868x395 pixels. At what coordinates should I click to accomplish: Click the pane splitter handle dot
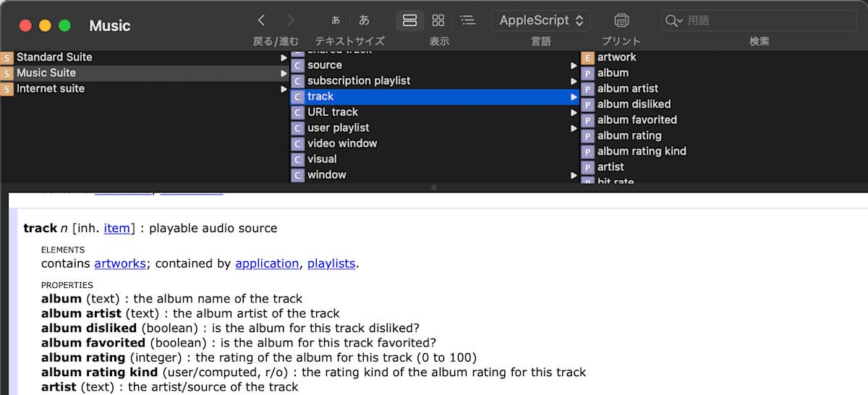434,187
